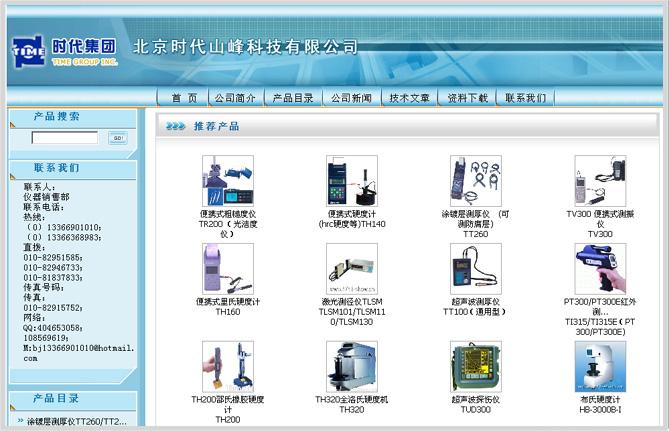This screenshot has width=669, height=431.
Task: Select phone number 010-82951585
Action: [53, 257]
